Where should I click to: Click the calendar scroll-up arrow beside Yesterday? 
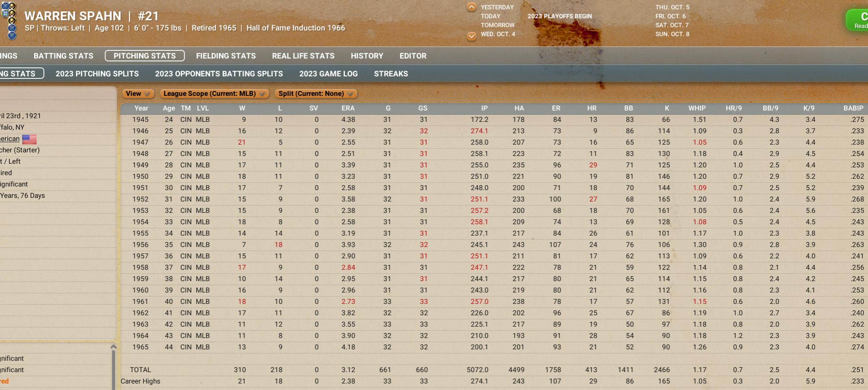point(471,7)
